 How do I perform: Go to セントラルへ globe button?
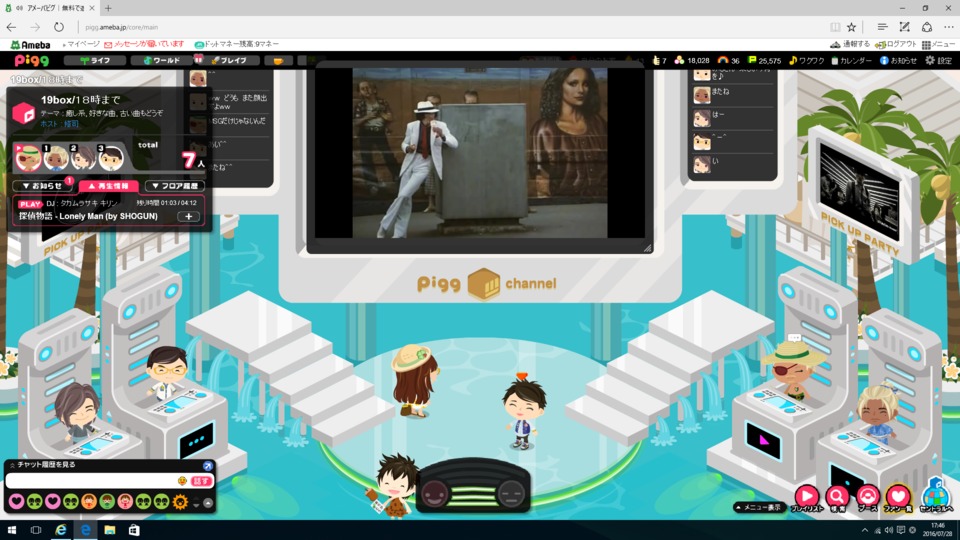936,496
